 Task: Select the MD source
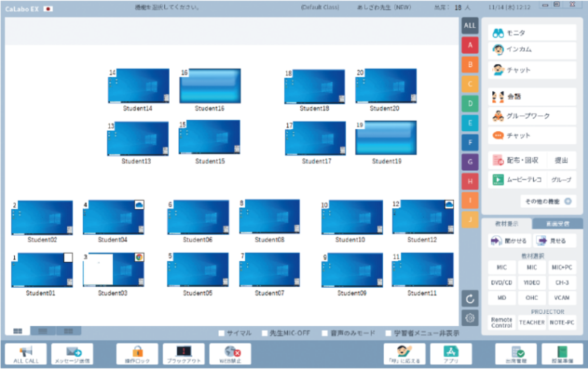502,298
